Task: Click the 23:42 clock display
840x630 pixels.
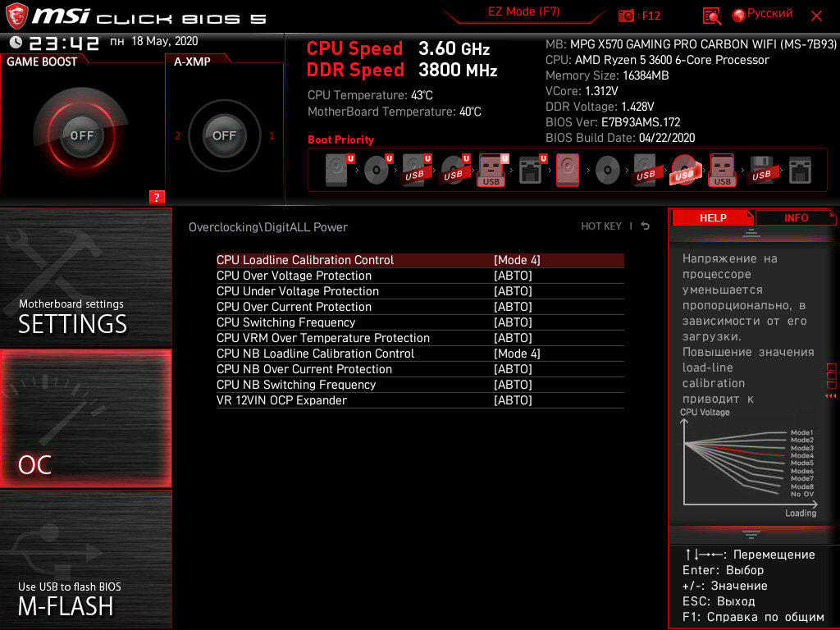Action: pyautogui.click(x=64, y=43)
